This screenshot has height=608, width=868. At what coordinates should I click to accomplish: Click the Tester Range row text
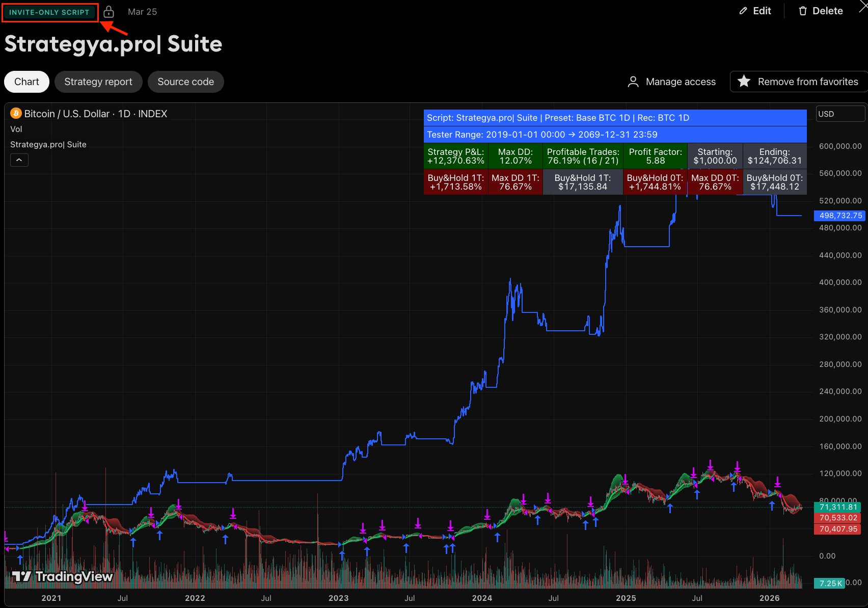[x=542, y=135]
